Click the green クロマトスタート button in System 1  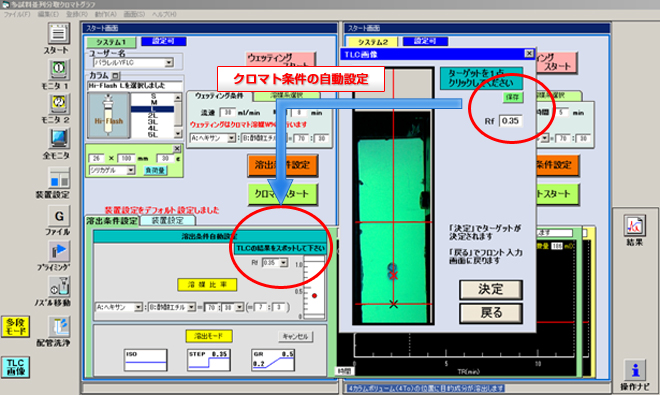coord(282,194)
